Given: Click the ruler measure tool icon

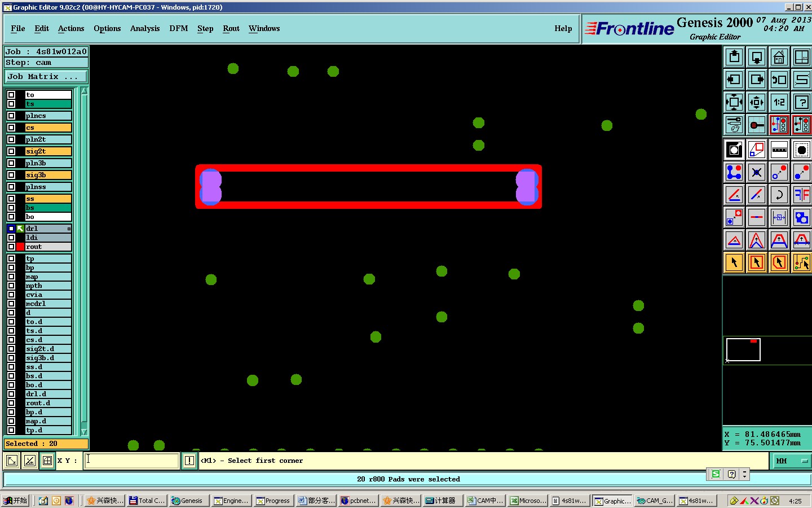Looking at the screenshot, I should tap(779, 150).
